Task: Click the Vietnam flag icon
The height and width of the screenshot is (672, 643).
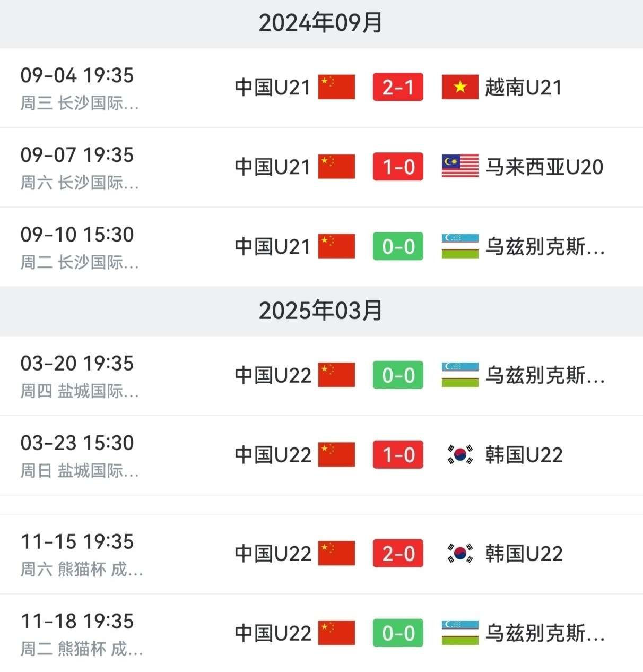Action: point(460,87)
